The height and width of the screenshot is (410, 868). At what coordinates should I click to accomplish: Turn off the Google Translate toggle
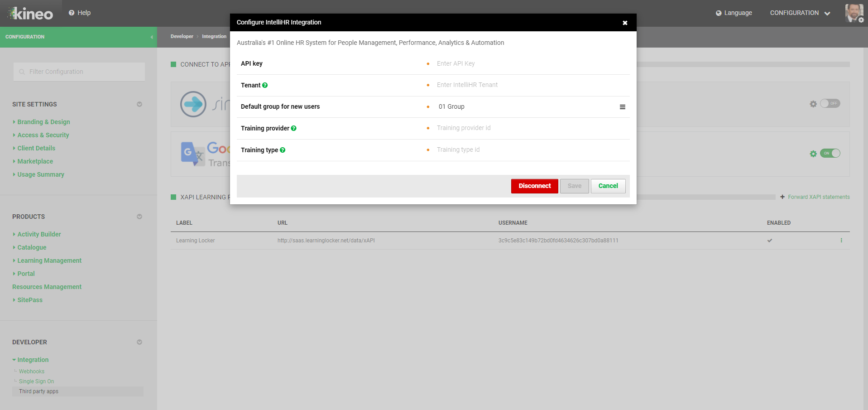click(830, 153)
